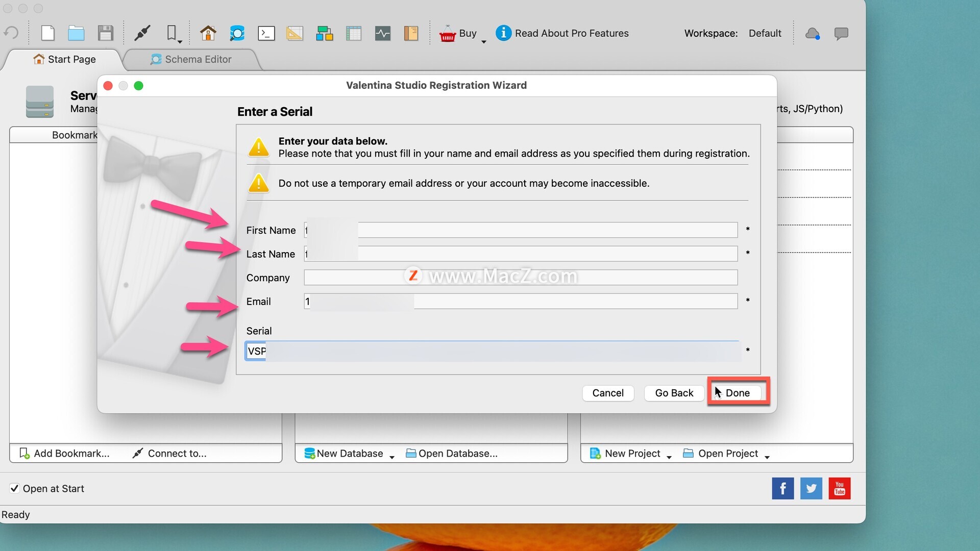
Task: Click the New Project button
Action: click(625, 453)
